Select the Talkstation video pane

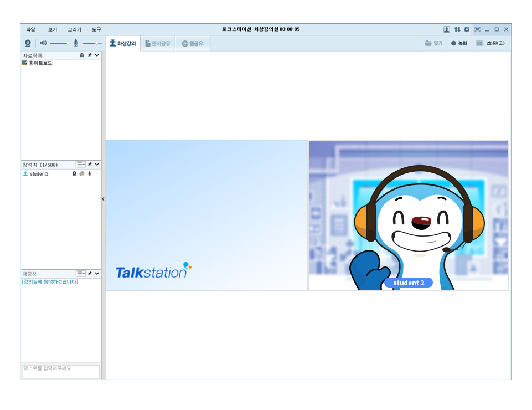tap(206, 216)
